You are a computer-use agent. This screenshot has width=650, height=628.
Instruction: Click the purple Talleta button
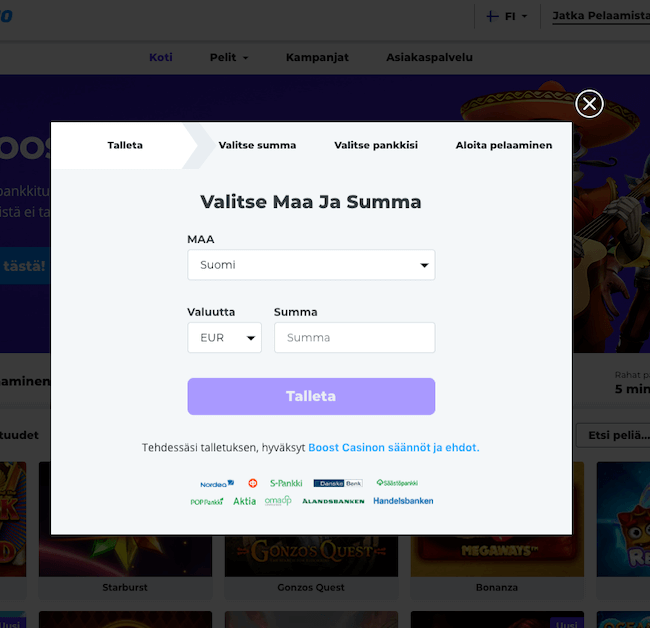coord(311,396)
